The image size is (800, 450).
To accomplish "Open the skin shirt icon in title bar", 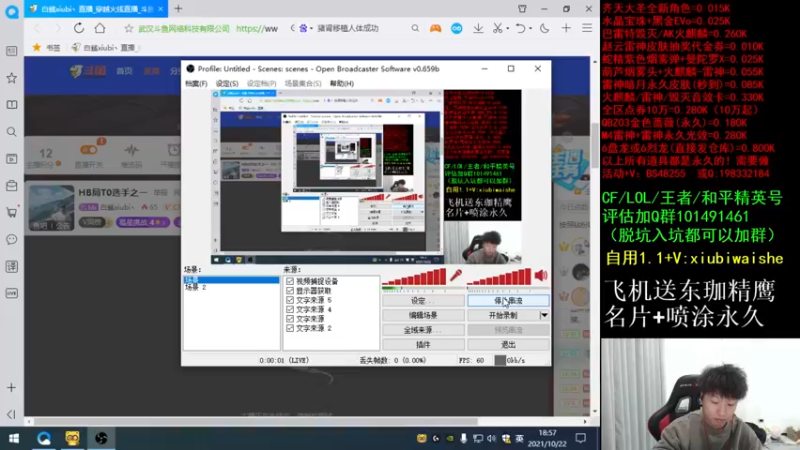I will click(x=522, y=9).
